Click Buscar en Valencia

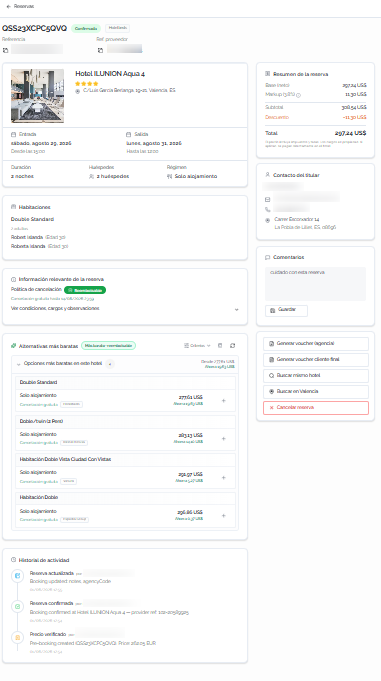316,391
